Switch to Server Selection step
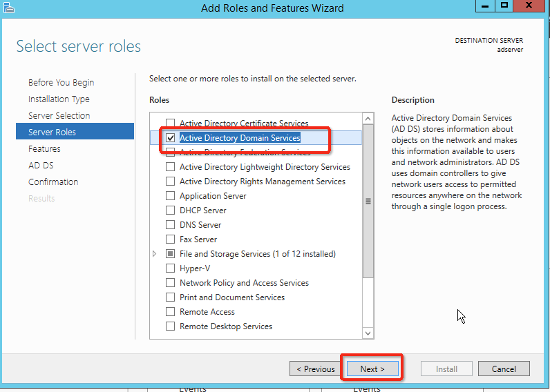This screenshot has height=392, width=550. [59, 116]
